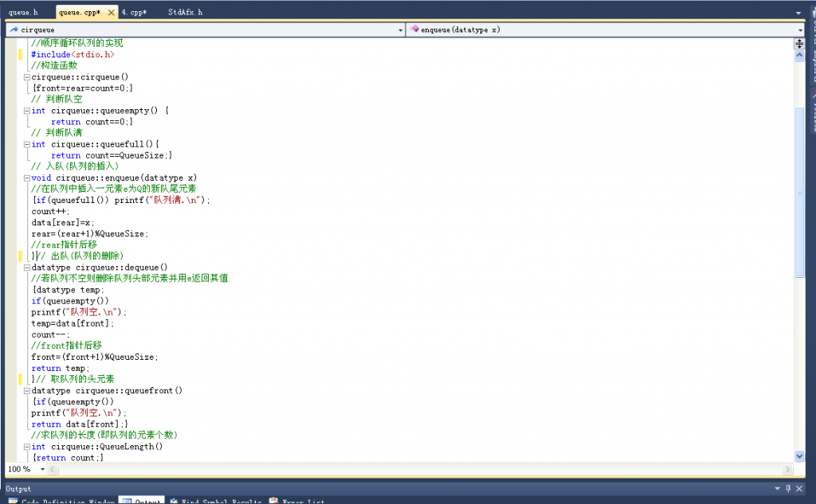Collapse the cirqueue::cirqueue() constructor block
The image size is (816, 504).
(x=26, y=77)
